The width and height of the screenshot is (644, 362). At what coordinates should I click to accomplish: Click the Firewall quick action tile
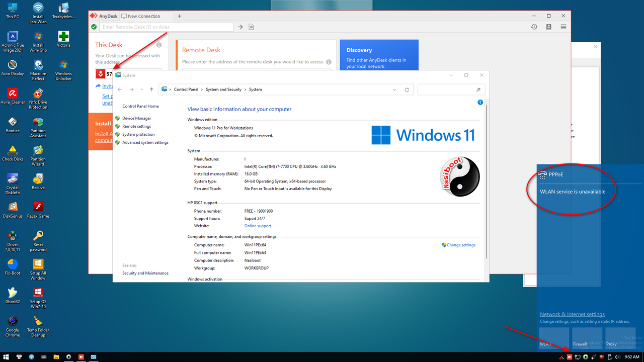pos(587,338)
